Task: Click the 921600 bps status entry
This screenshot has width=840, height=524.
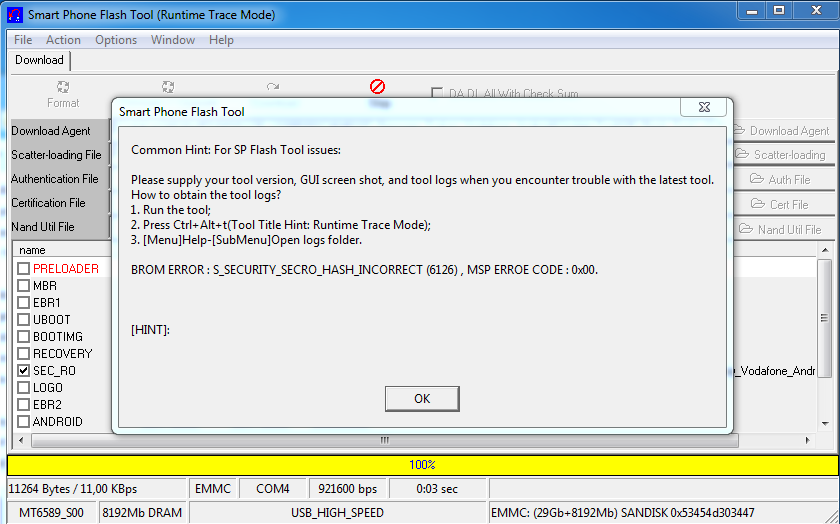Action: point(348,489)
